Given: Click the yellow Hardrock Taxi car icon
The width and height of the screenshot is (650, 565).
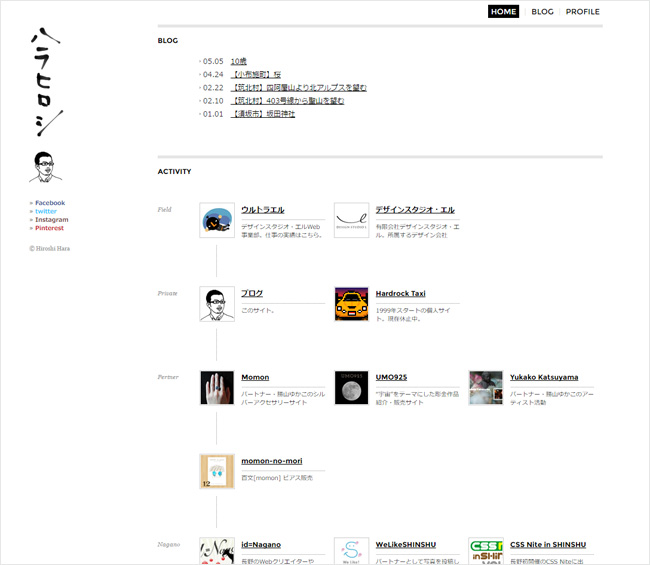Looking at the screenshot, I should tap(352, 304).
